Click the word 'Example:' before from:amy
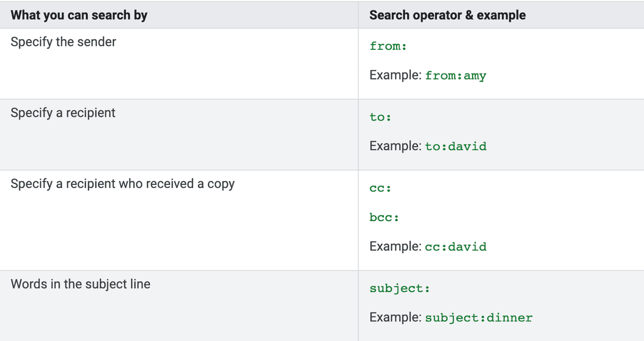 [x=395, y=76]
